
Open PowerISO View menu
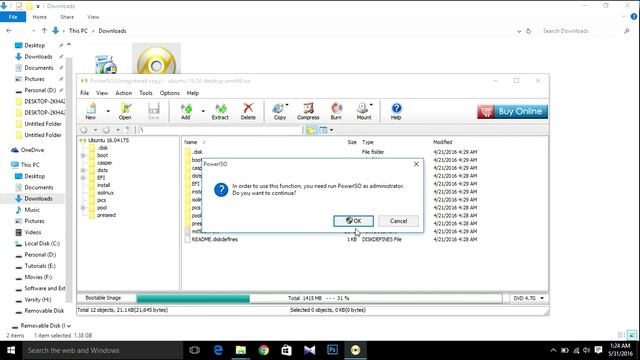click(x=102, y=93)
